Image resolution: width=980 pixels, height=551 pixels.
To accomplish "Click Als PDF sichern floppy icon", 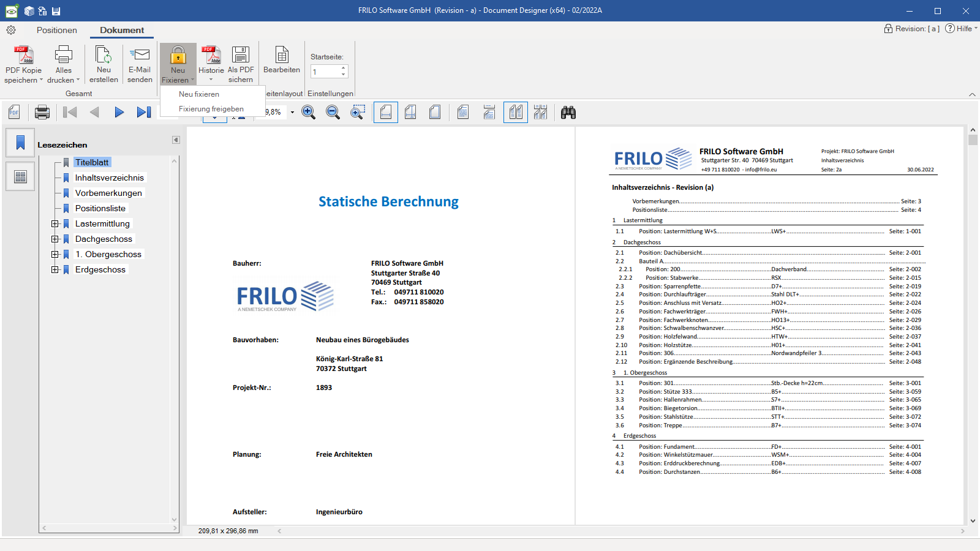I will [241, 55].
